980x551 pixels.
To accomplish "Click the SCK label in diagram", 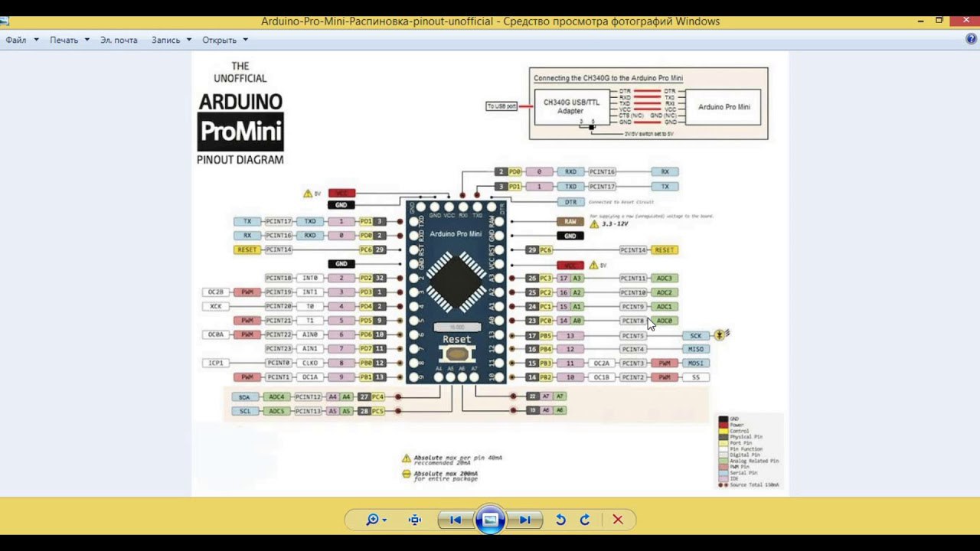I will tap(696, 335).
